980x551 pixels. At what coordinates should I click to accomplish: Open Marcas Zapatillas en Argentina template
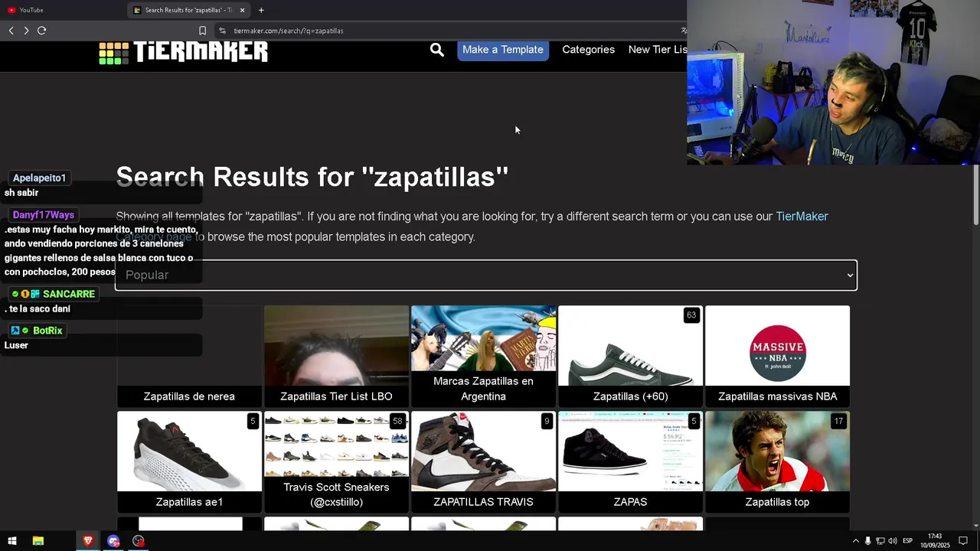pos(483,357)
